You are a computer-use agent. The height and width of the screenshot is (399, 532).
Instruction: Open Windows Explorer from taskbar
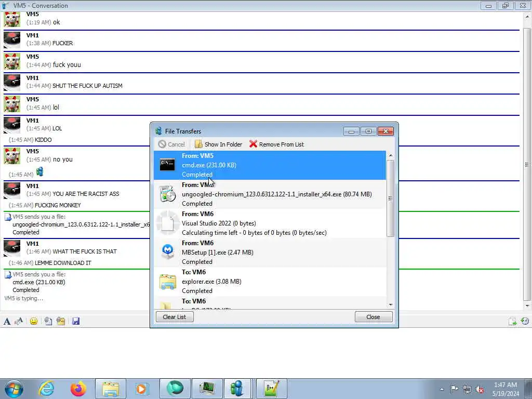point(111,389)
